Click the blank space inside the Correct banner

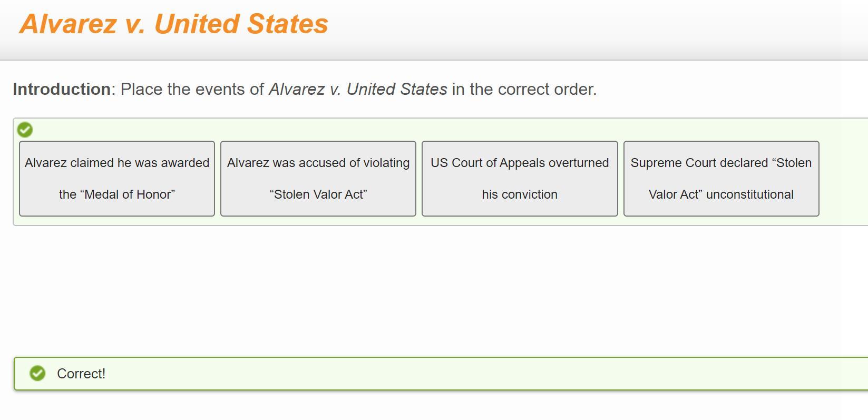coord(474,374)
